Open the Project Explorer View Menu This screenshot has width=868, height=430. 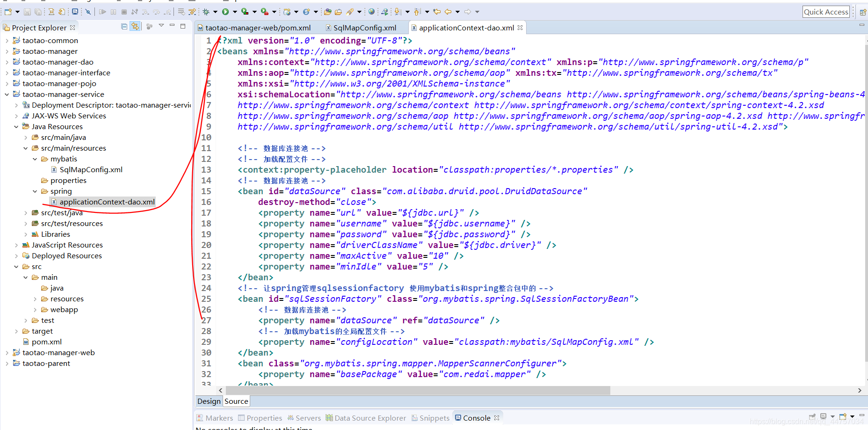pos(161,26)
